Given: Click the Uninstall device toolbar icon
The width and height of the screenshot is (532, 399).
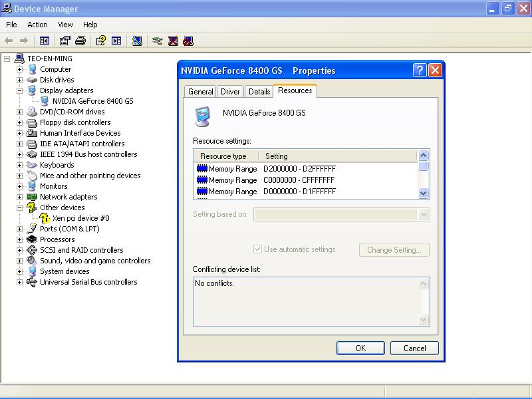Looking at the screenshot, I should coord(173,41).
